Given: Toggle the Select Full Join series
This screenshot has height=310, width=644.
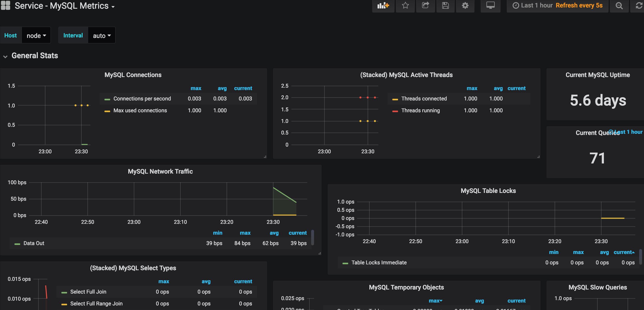Looking at the screenshot, I should coord(88,292).
